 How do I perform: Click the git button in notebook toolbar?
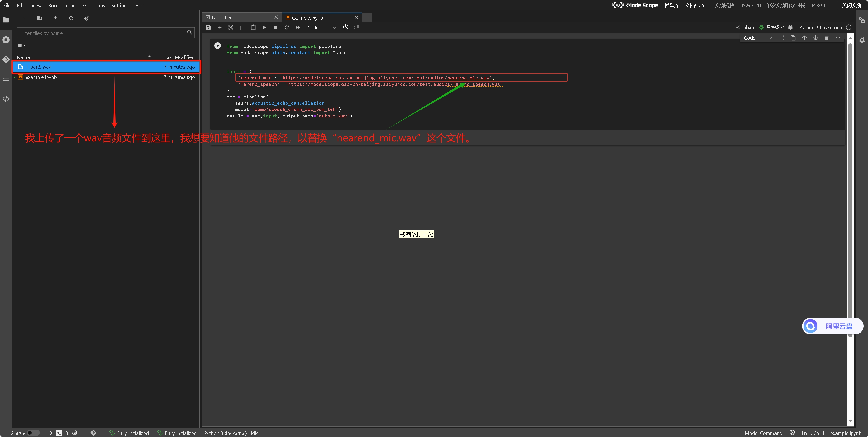[x=357, y=27]
